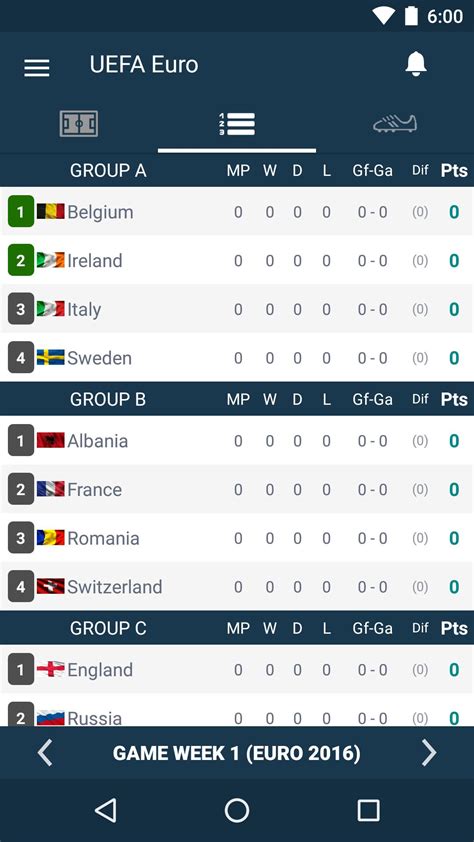Open Italy team row
This screenshot has width=474, height=842.
pyautogui.click(x=237, y=309)
